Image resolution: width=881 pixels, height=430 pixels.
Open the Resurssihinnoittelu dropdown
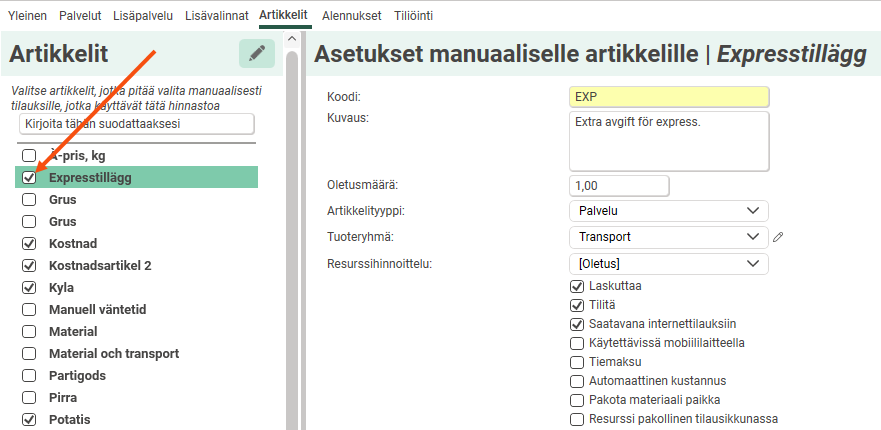tap(668, 264)
